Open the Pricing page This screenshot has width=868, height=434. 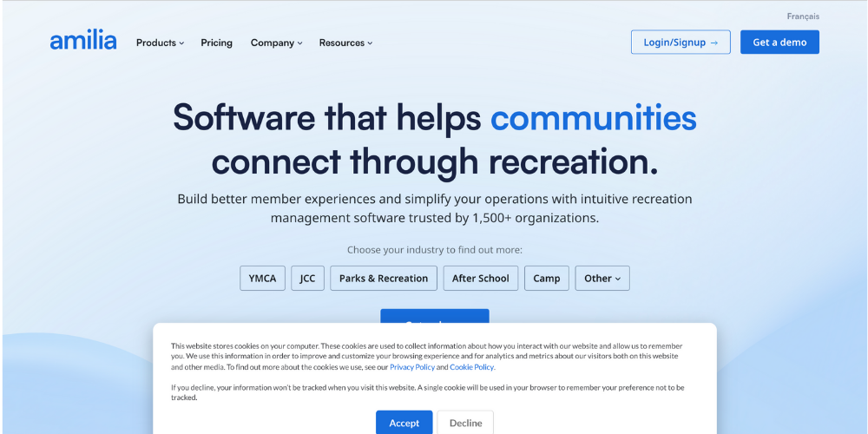[x=216, y=43]
